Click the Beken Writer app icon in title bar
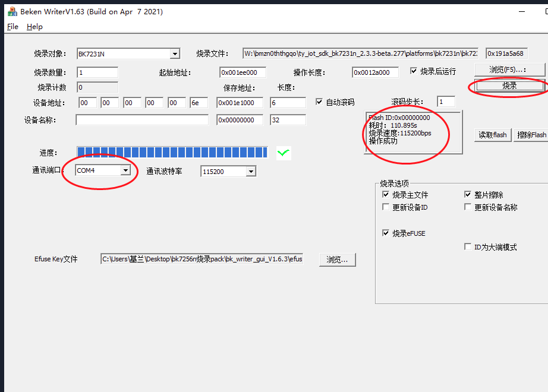The image size is (548, 392). pos(12,11)
